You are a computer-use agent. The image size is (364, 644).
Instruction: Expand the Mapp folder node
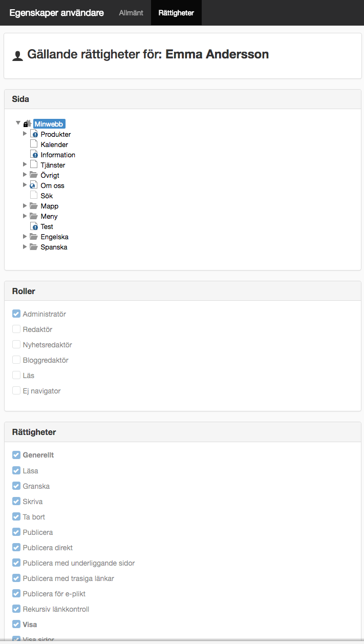[25, 205]
